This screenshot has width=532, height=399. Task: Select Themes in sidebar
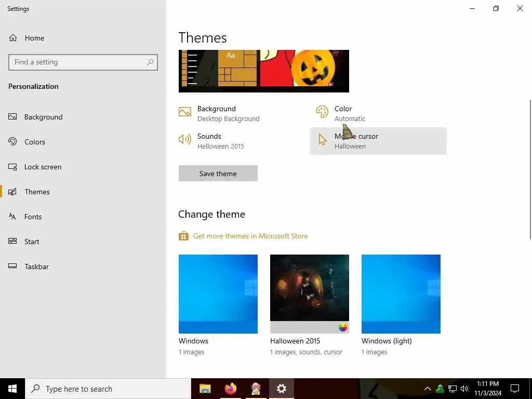click(83, 192)
